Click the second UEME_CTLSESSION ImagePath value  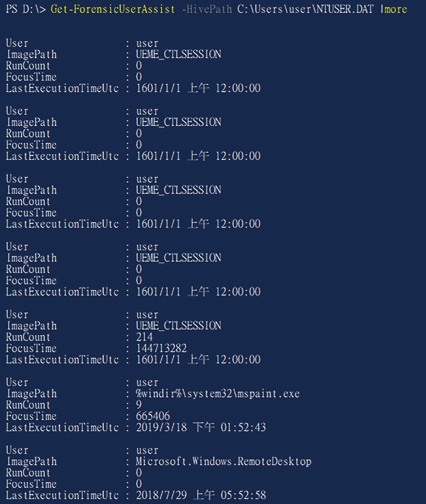tap(178, 122)
